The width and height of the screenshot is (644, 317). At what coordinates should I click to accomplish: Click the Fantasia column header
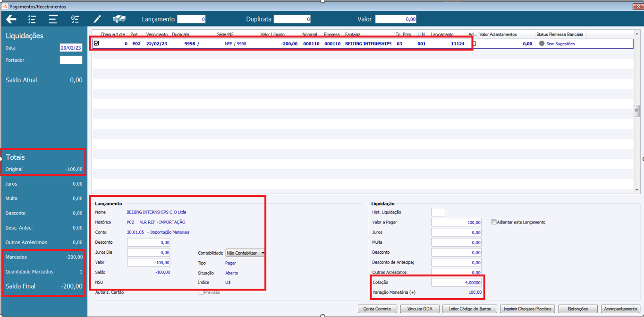(353, 34)
